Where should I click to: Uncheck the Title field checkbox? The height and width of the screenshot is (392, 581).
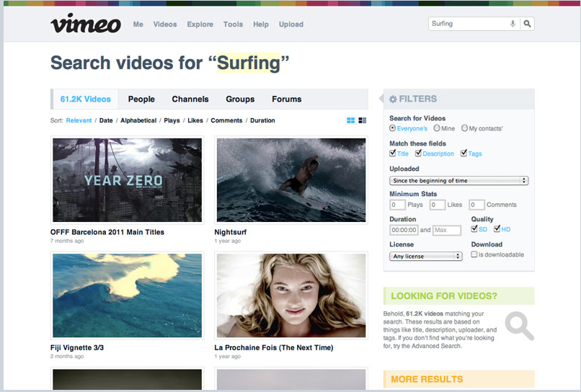(393, 153)
